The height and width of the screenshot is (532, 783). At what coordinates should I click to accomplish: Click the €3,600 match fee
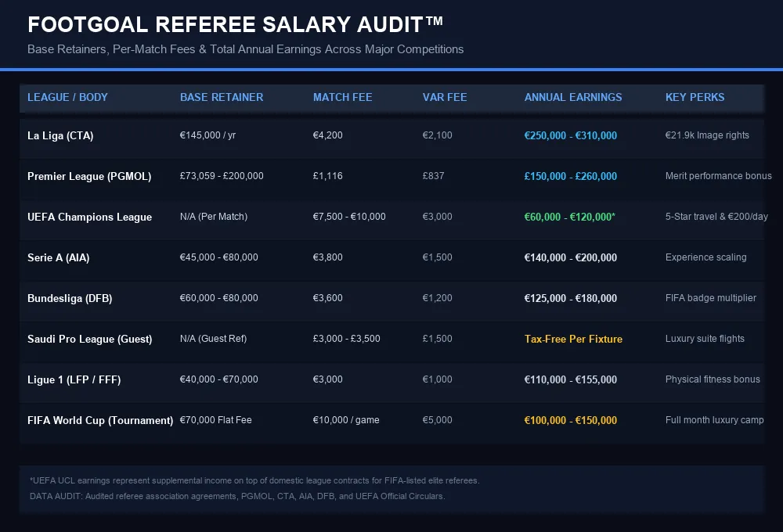click(x=327, y=298)
